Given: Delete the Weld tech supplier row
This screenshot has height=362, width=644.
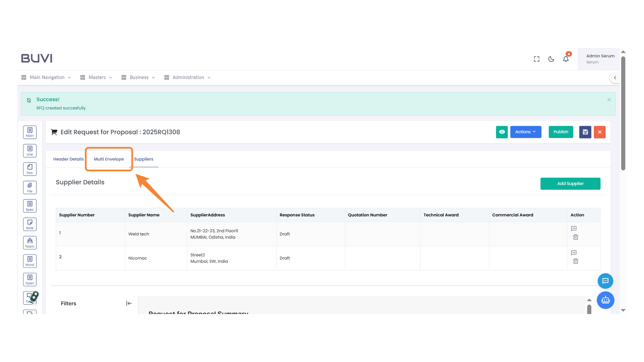Looking at the screenshot, I should [x=576, y=237].
